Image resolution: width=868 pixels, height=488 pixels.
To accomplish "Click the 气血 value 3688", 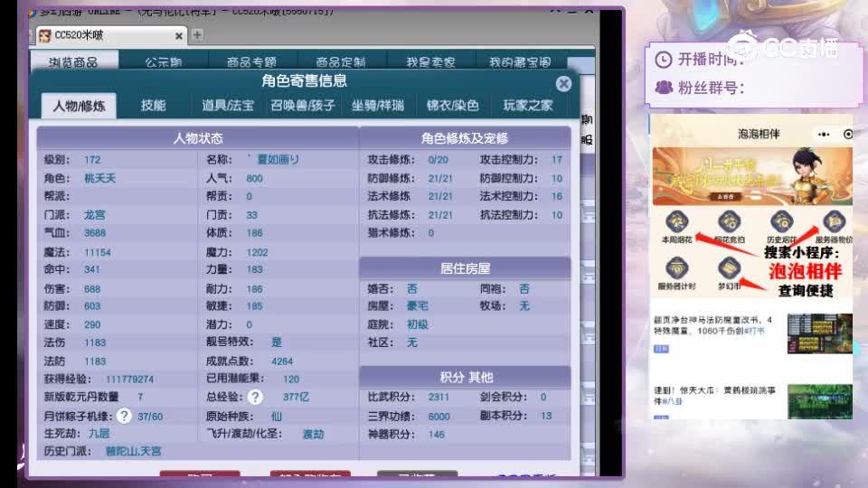I will 95,233.
